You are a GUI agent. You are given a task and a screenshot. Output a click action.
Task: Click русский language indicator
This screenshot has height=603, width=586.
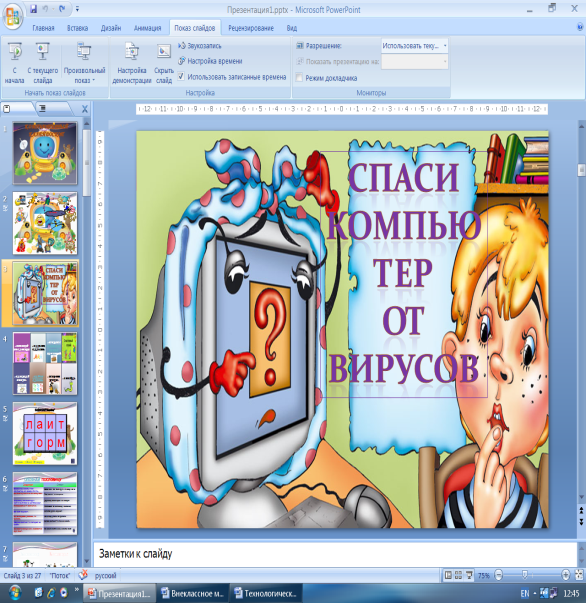(105, 576)
